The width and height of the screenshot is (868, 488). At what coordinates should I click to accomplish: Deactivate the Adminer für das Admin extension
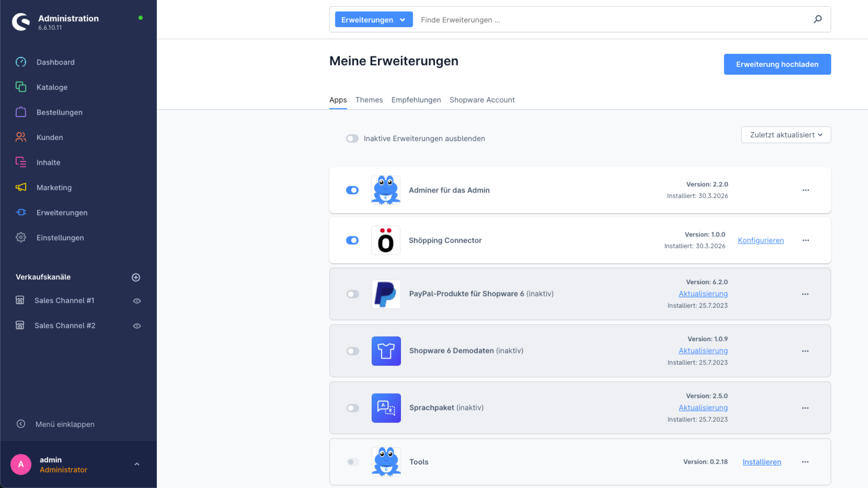(352, 190)
